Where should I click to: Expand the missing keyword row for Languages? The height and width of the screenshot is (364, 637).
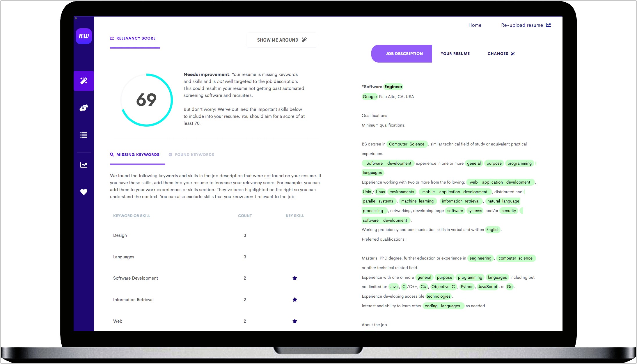coord(123,257)
